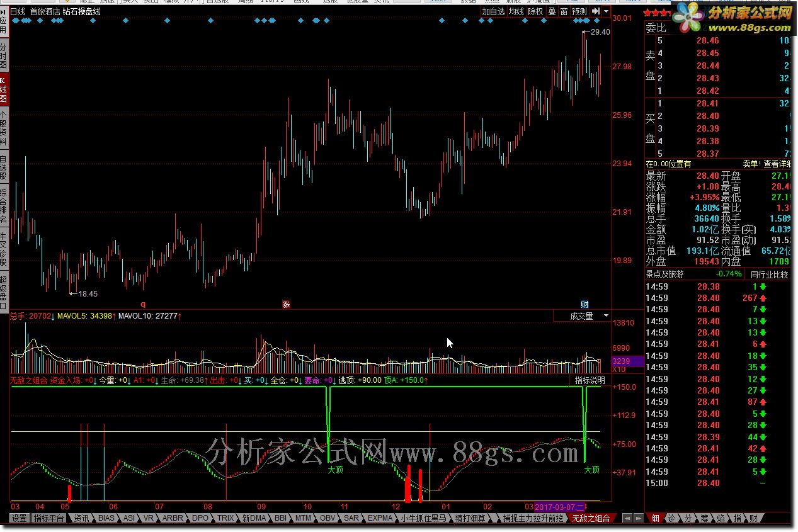This screenshot has height=532, width=798.
Task: Toggle the 叠 overlay button
Action: coord(552,11)
